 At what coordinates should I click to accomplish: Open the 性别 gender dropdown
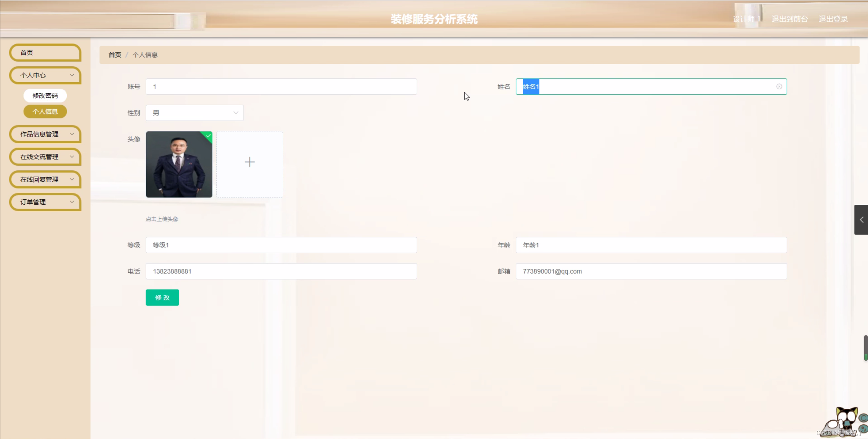[194, 113]
